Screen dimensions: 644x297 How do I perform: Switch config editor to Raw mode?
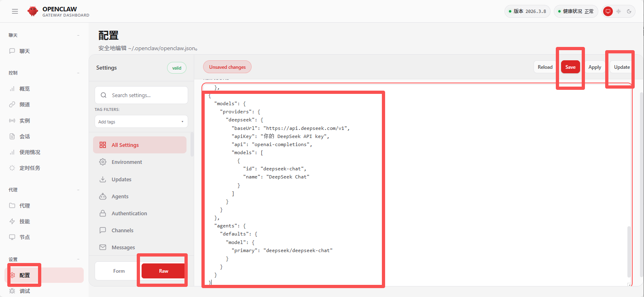point(163,271)
